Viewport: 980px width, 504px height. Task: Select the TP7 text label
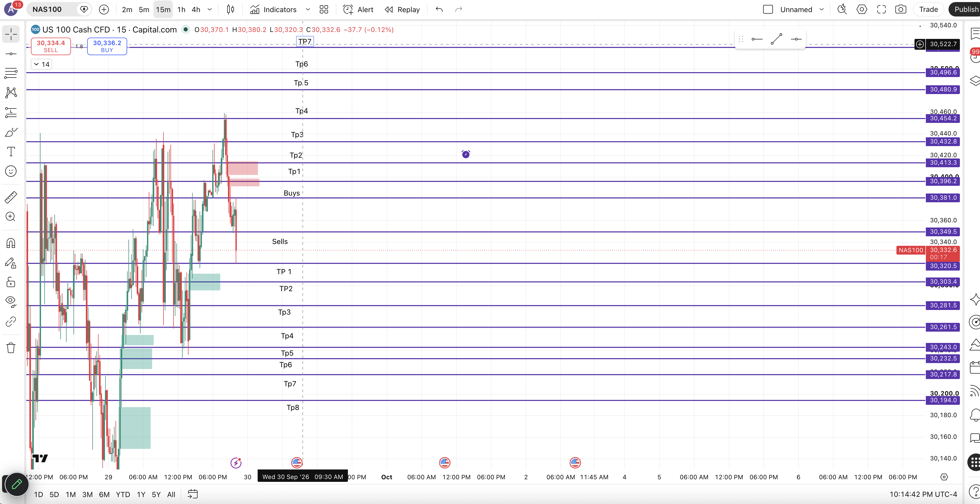click(x=305, y=42)
